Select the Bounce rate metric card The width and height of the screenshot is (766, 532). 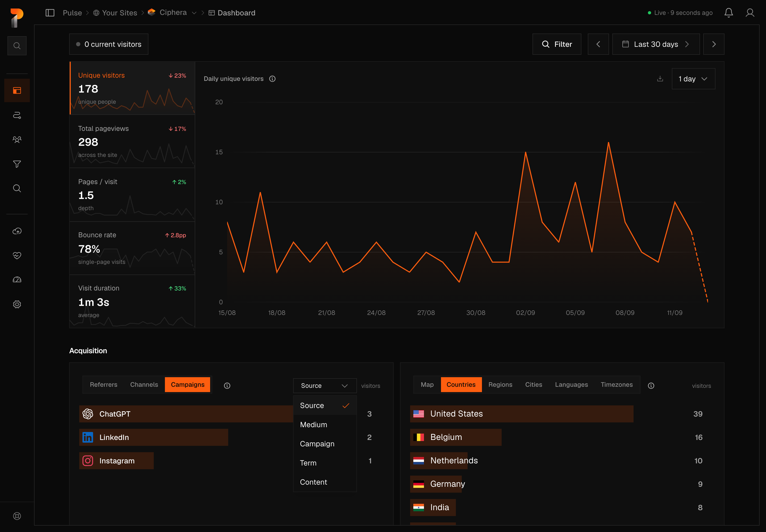(132, 248)
